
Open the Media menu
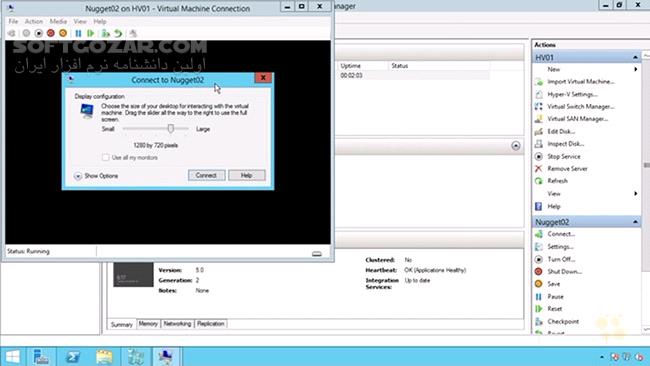point(58,21)
